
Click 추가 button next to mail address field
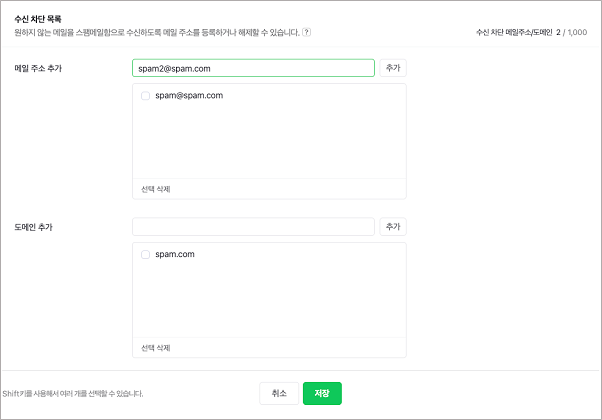393,68
